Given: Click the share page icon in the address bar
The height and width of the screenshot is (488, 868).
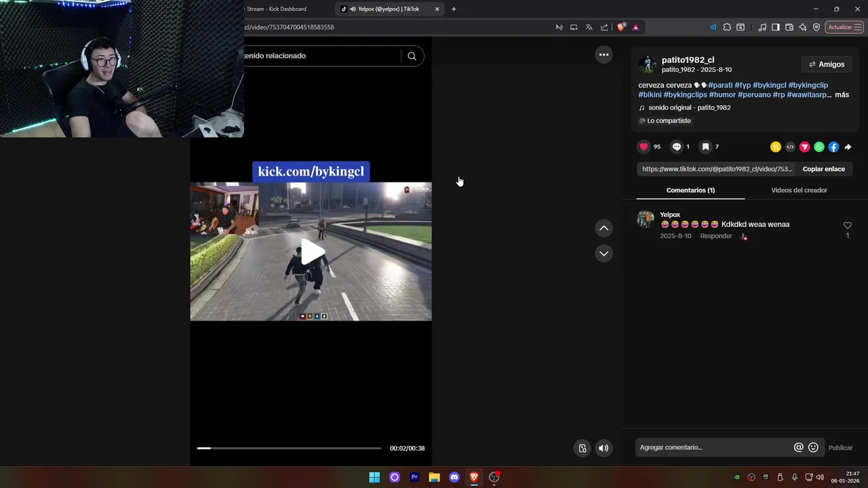Looking at the screenshot, I should click(604, 27).
